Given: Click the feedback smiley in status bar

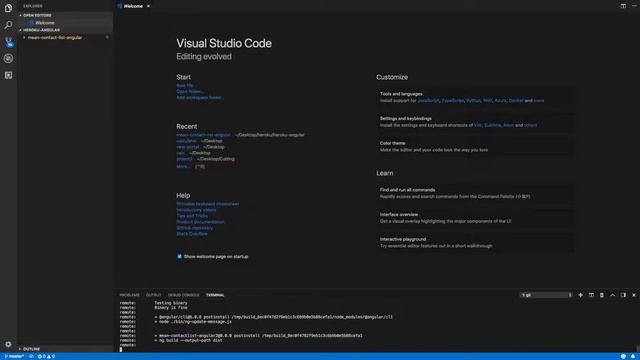Looking at the screenshot, I should [623, 356].
